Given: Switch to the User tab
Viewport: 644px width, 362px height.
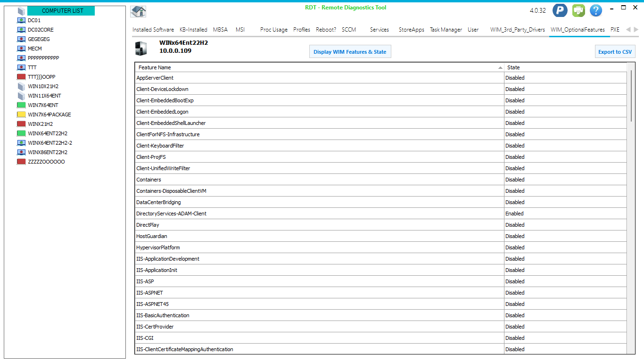Looking at the screenshot, I should 473,30.
